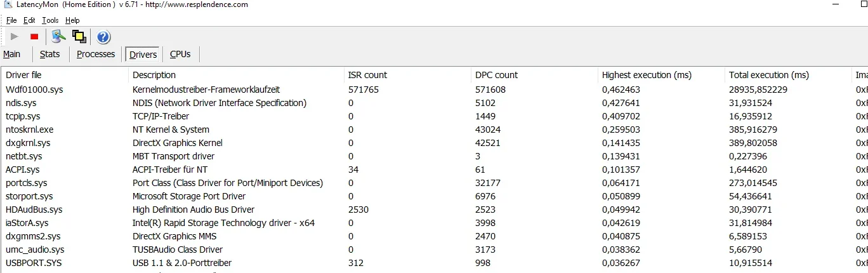
Task: Show the Processes tab
Action: click(x=96, y=55)
